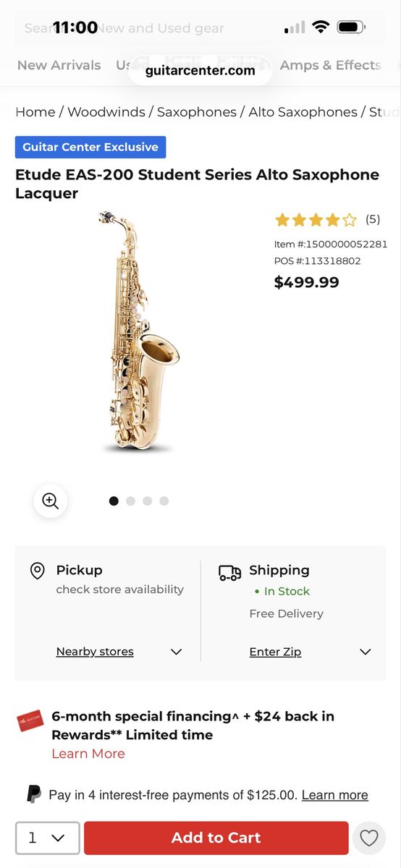Tap the Guitar Center Exclusive badge
401x868 pixels.
click(90, 147)
